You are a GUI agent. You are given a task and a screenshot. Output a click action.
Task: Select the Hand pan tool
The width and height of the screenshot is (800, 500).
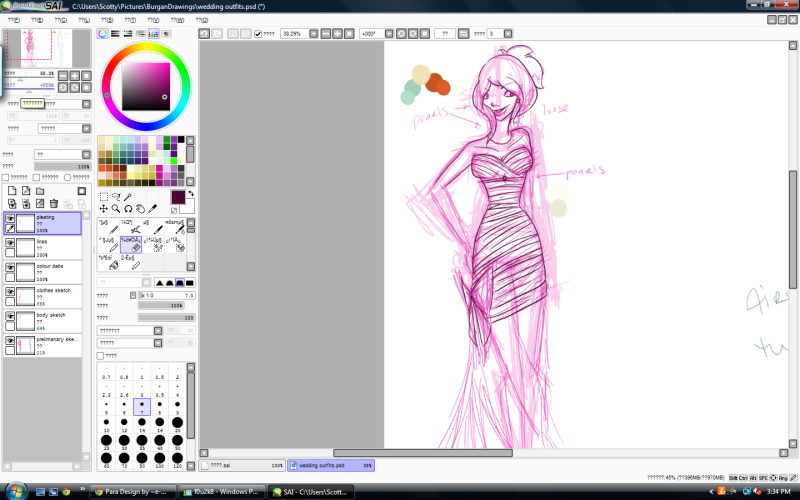(x=141, y=209)
